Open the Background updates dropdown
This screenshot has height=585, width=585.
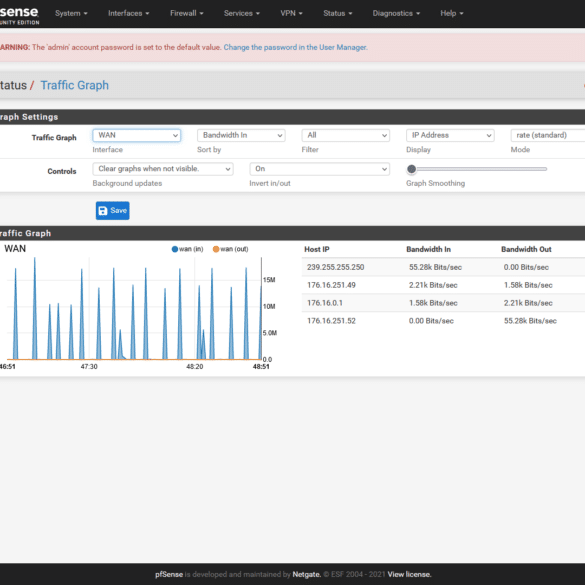point(163,169)
